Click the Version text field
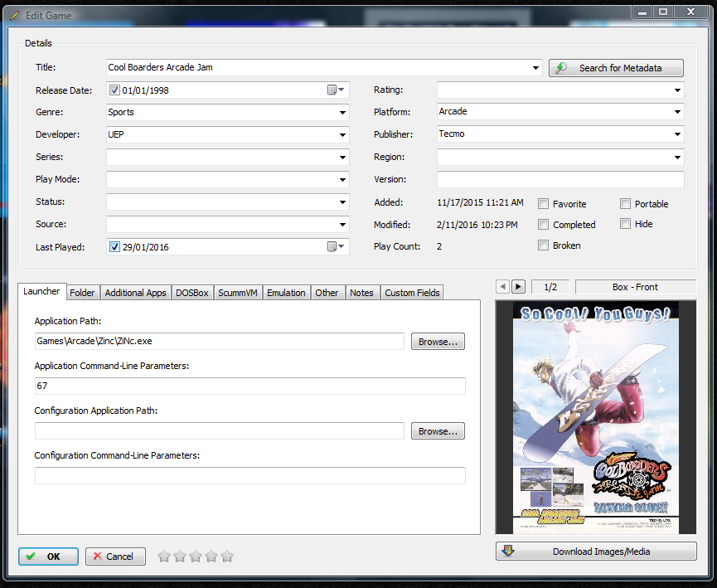 [560, 179]
